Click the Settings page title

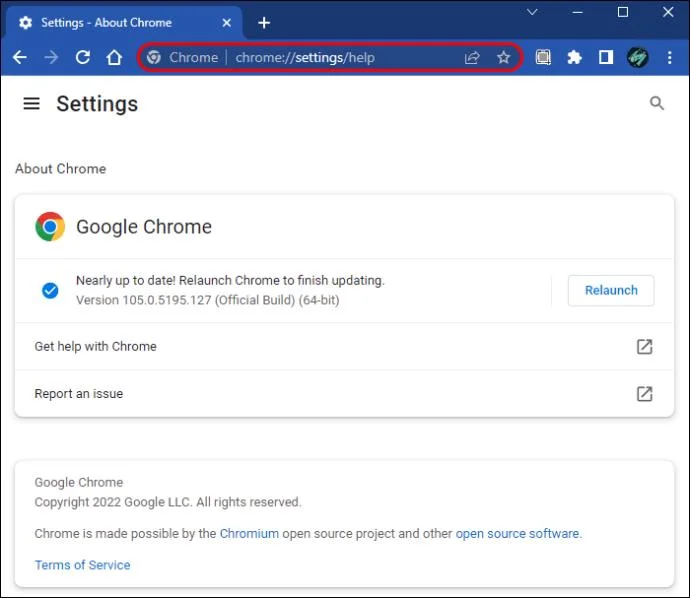97,104
